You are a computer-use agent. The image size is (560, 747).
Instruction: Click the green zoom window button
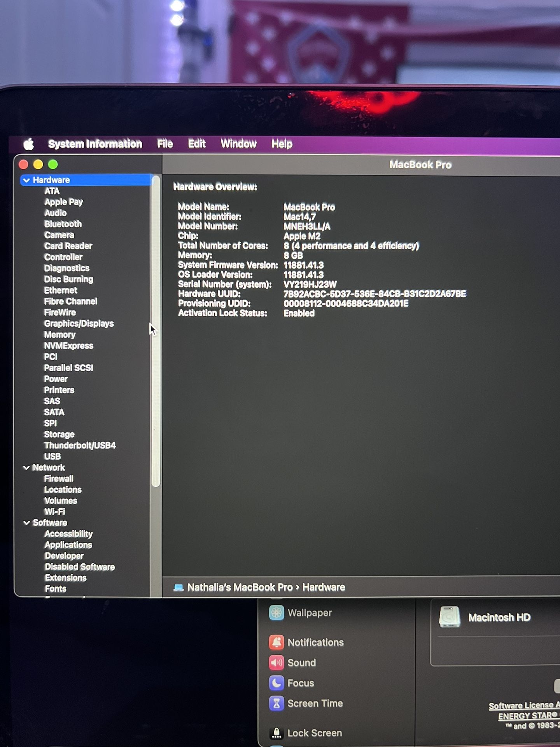tap(53, 165)
